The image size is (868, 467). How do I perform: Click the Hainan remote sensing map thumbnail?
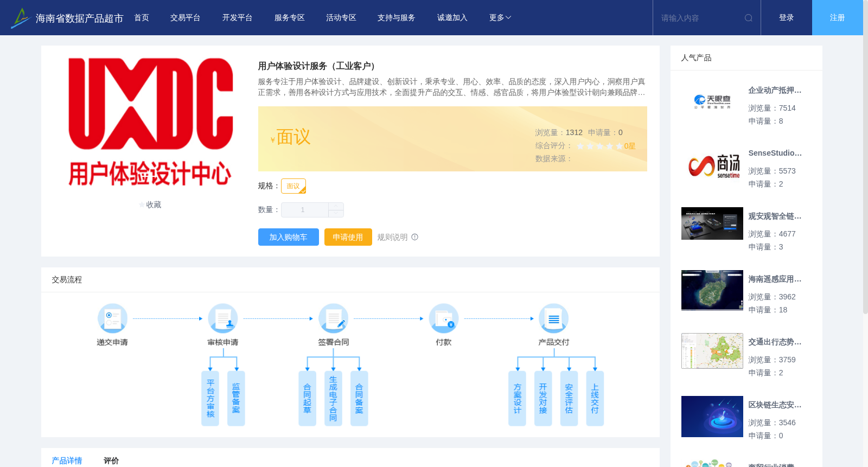coord(712,291)
